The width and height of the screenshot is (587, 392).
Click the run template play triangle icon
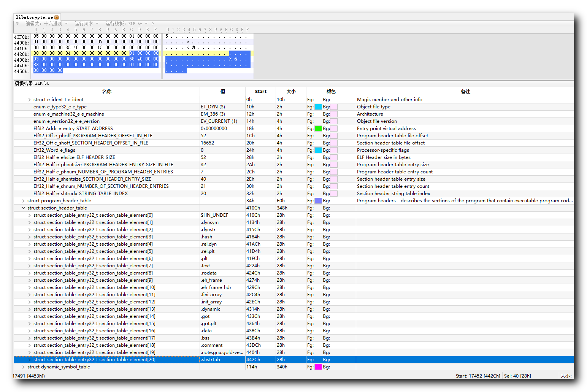(152, 24)
